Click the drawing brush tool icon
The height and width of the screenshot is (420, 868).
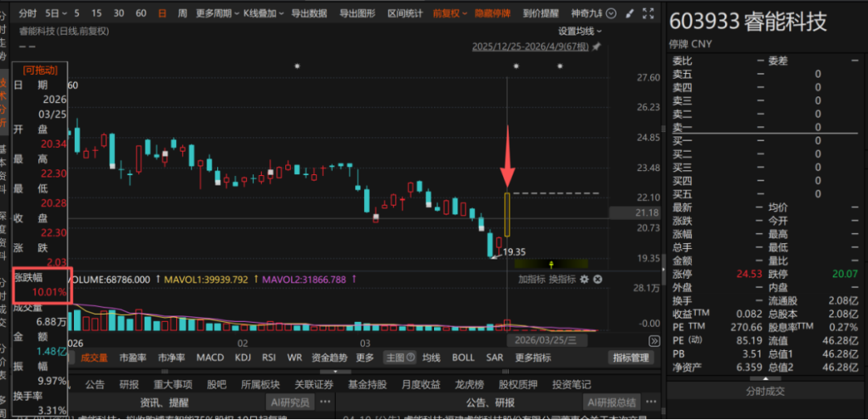click(x=628, y=14)
